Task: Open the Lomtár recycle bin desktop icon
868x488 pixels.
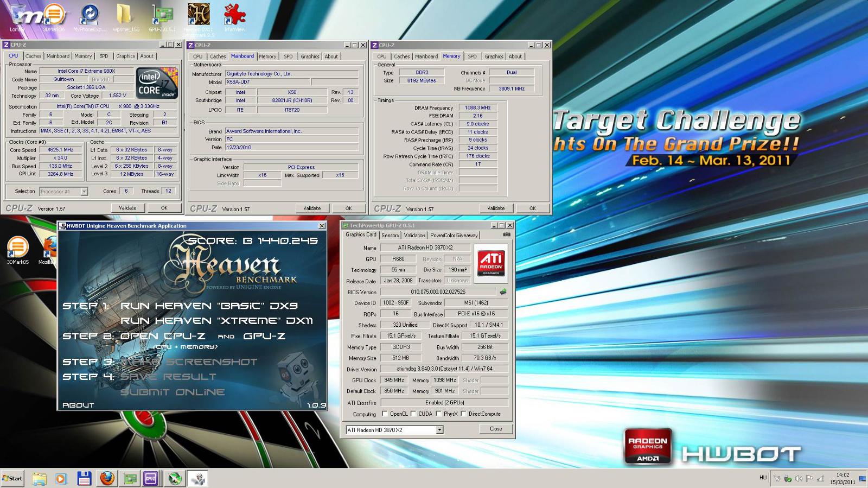Action: pyautogui.click(x=17, y=17)
